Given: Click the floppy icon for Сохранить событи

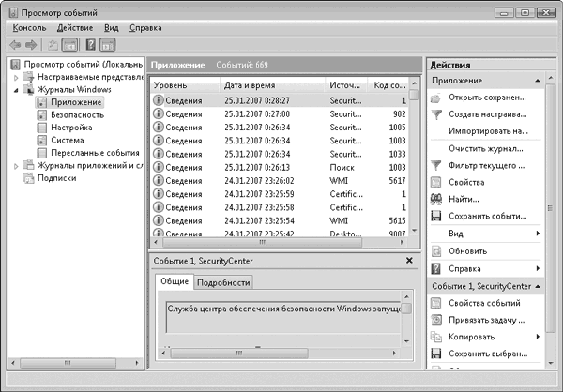Looking at the screenshot, I should [437, 216].
